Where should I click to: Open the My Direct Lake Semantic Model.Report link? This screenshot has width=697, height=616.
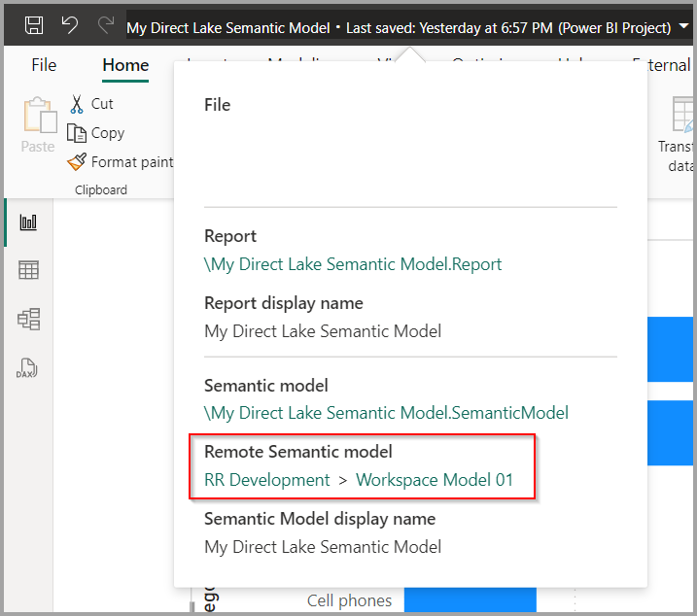[353, 264]
